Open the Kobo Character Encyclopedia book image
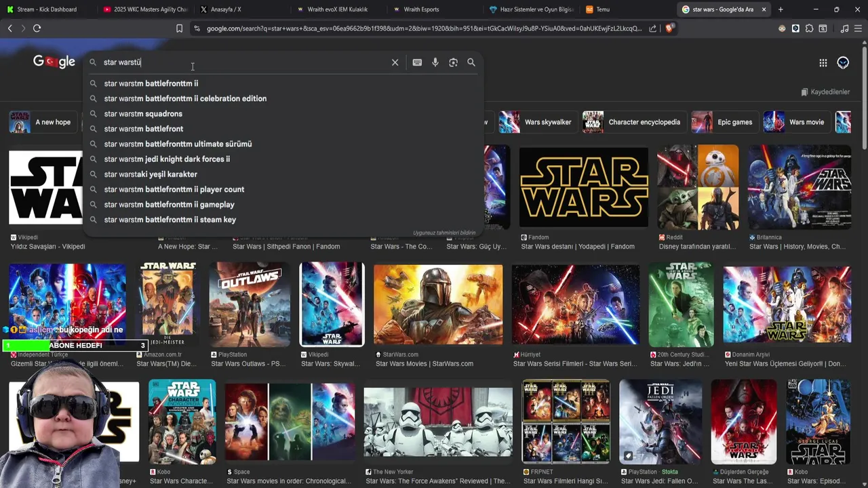The width and height of the screenshot is (868, 488). pyautogui.click(x=182, y=422)
